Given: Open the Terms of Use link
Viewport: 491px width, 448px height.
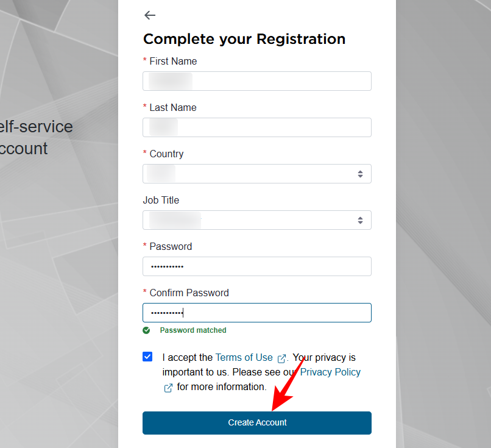Looking at the screenshot, I should pyautogui.click(x=244, y=358).
